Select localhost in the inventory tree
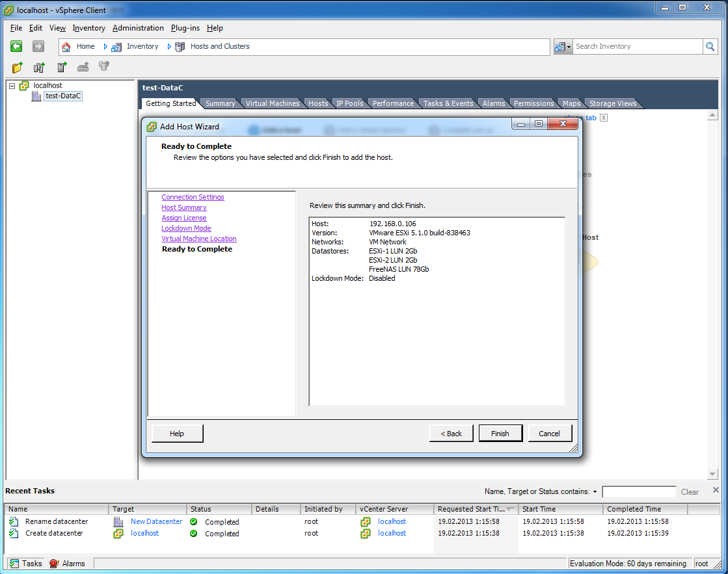Screen dimensions: 728x574 [x=47, y=85]
